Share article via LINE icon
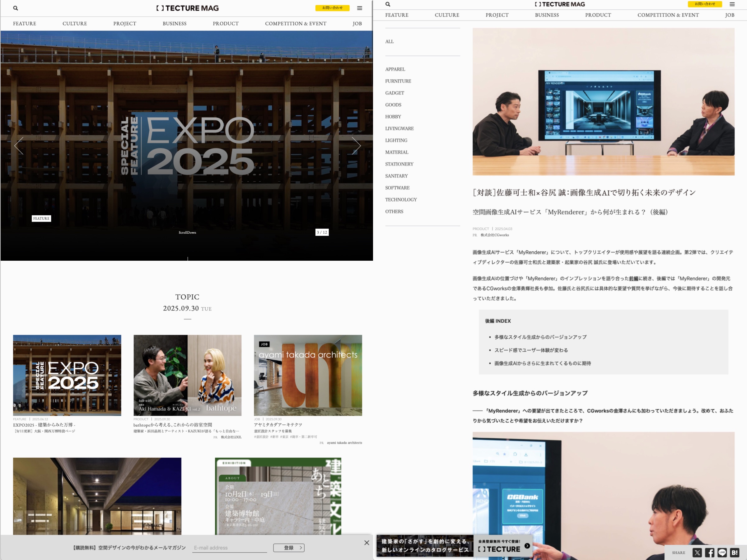This screenshot has height=560, width=747. pos(722,553)
